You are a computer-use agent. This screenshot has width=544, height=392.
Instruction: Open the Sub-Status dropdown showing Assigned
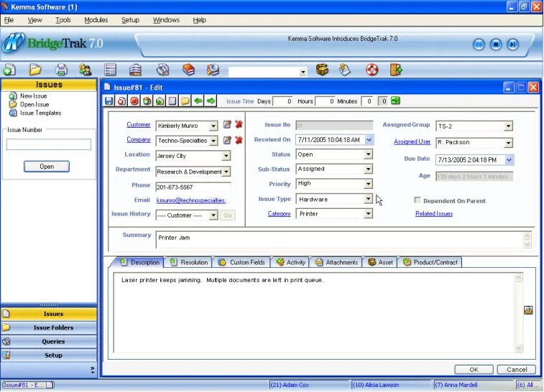368,169
